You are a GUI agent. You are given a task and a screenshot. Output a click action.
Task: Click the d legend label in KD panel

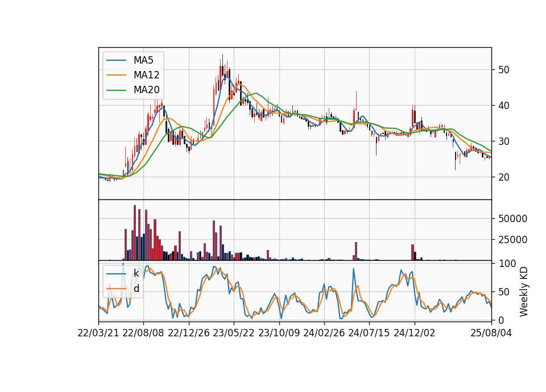click(136, 289)
